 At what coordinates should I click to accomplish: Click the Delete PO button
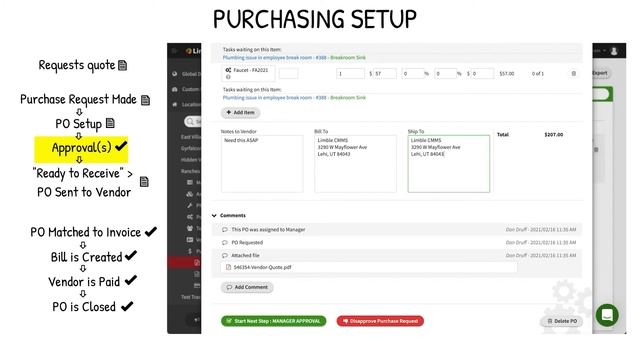pos(562,321)
